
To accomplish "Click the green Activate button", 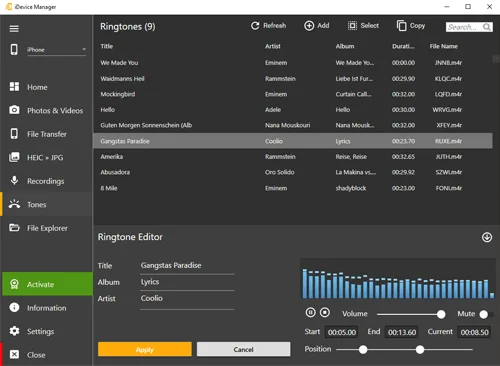I will pos(47,284).
